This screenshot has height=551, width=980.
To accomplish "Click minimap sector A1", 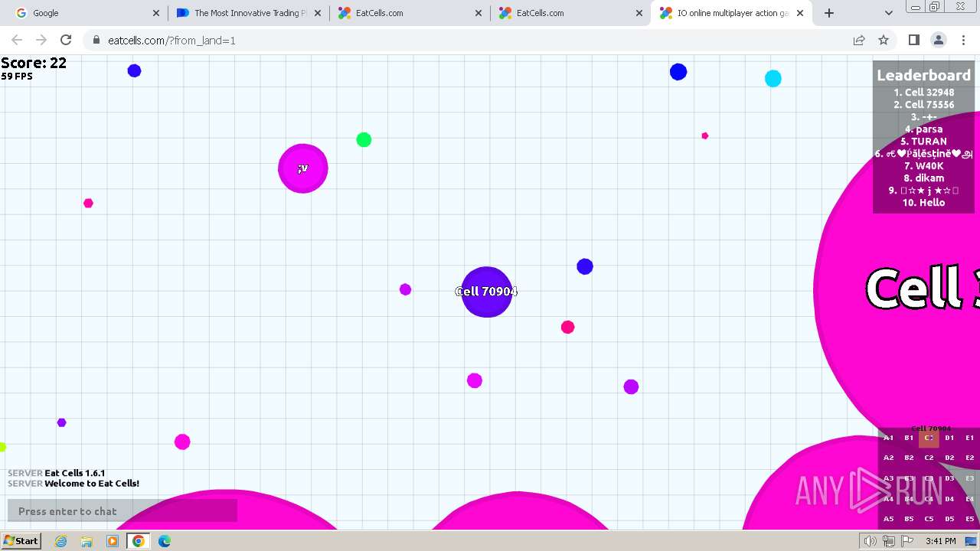I will (888, 438).
